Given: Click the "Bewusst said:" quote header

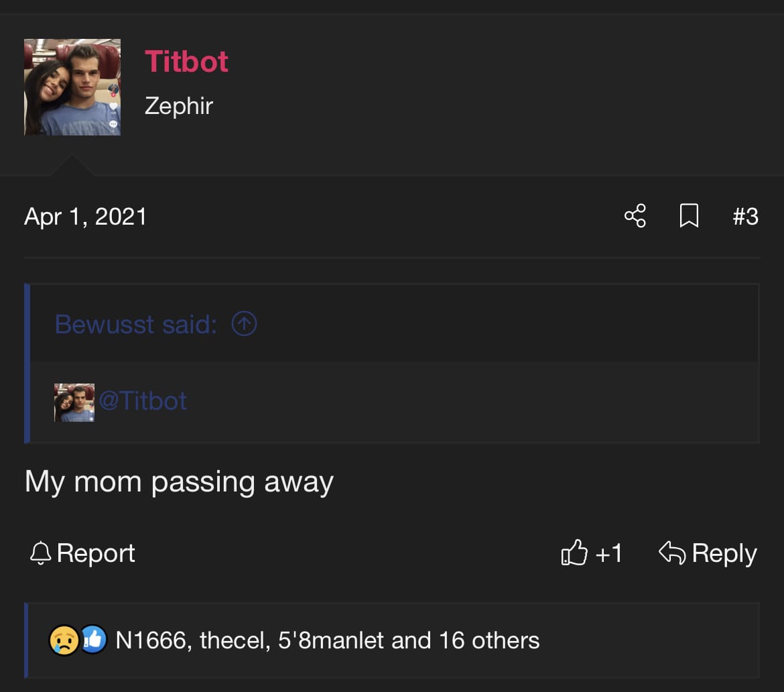Looking at the screenshot, I should tap(136, 325).
